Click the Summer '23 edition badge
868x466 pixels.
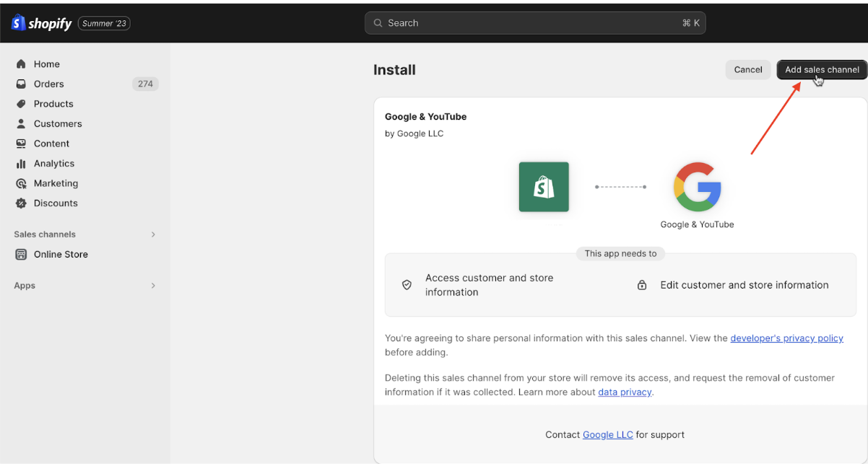coord(104,23)
